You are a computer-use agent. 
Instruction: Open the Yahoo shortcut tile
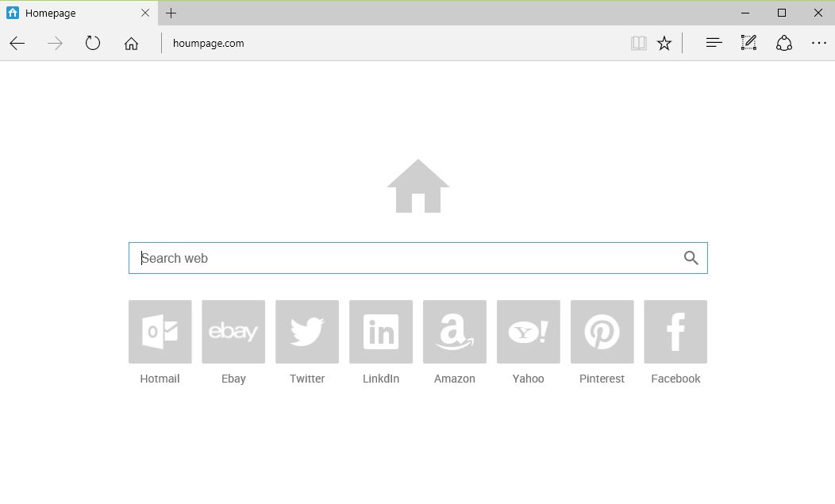pyautogui.click(x=528, y=332)
